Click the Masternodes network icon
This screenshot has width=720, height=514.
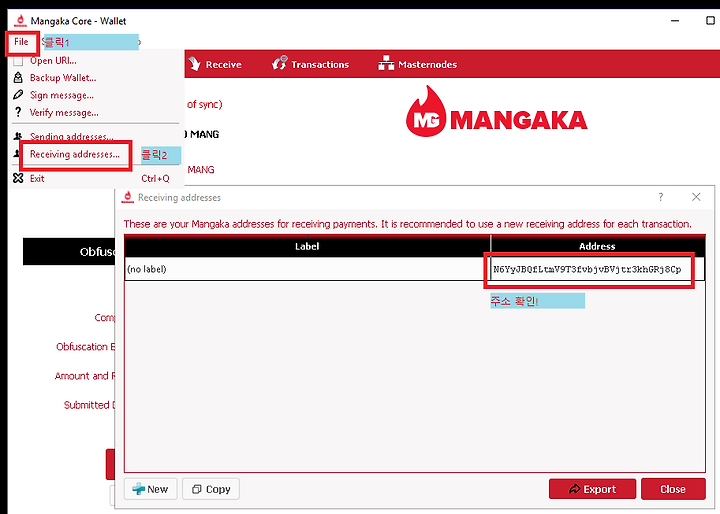386,63
